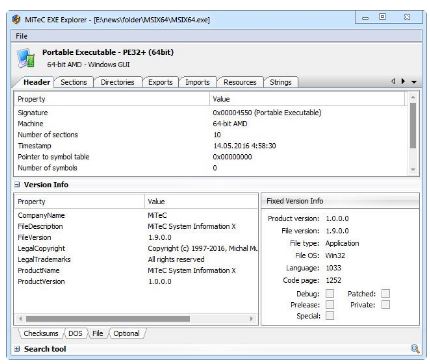Click the header table scroll up arrow
Viewport: 430px width, 364px height.
[413, 97]
